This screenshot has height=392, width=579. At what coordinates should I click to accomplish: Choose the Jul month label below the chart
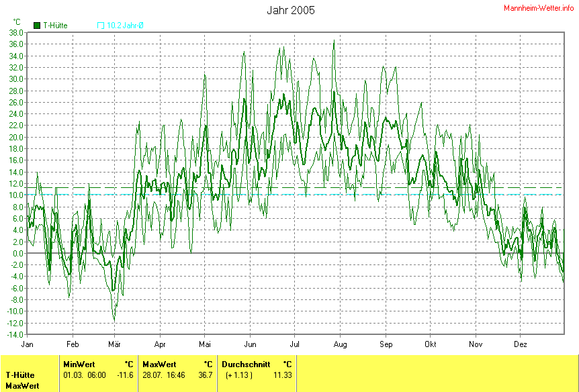tap(294, 343)
